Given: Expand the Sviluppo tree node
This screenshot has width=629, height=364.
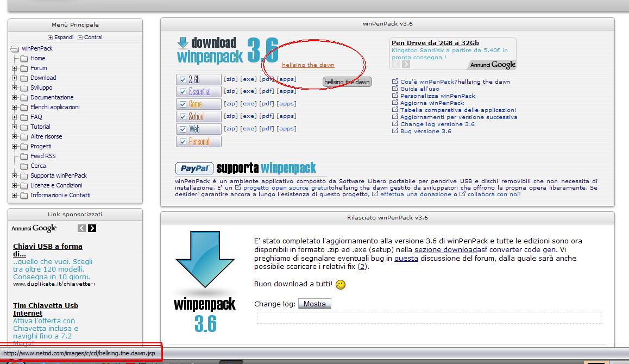Looking at the screenshot, I should point(15,87).
